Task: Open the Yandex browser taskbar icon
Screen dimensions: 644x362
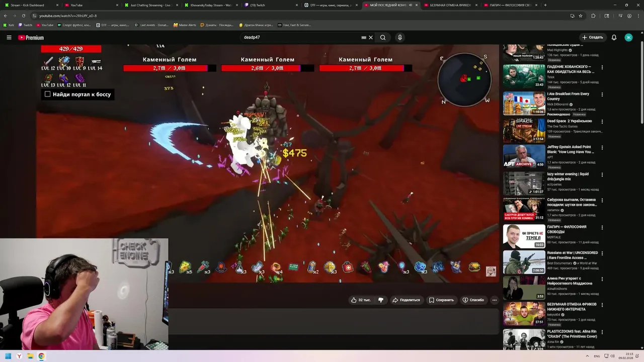Action: coord(20,356)
